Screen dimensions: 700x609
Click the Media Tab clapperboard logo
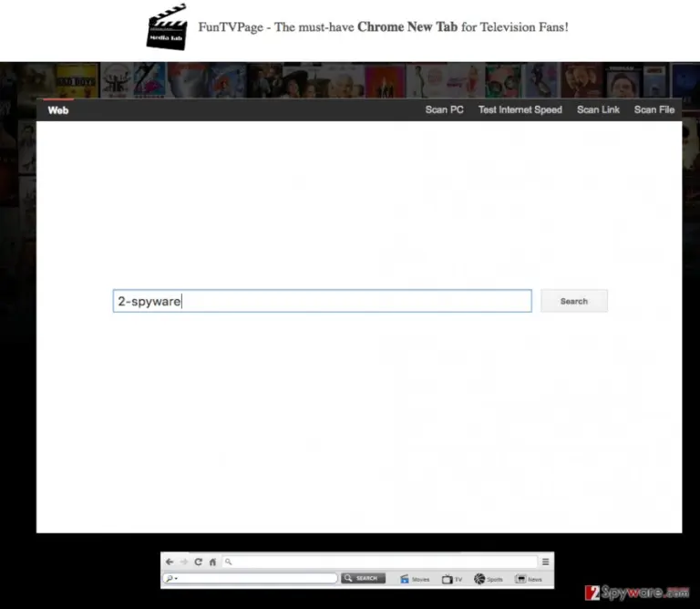(167, 27)
